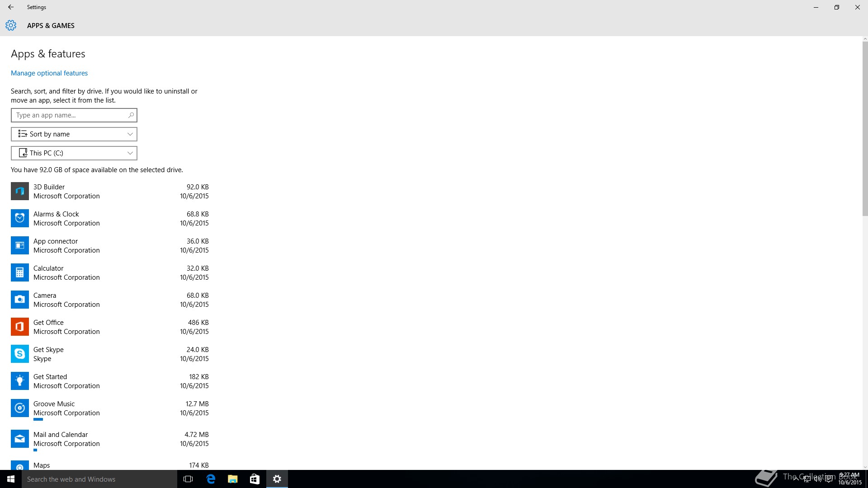Image resolution: width=868 pixels, height=488 pixels.
Task: Open Manage optional features link
Action: coord(49,73)
